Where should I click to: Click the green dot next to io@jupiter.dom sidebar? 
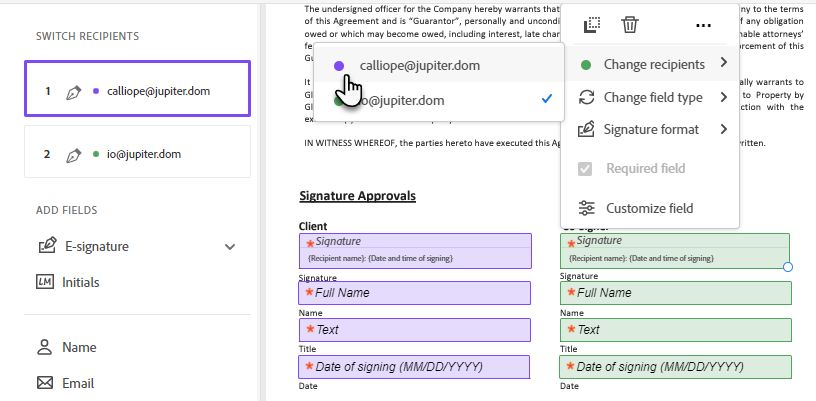click(x=96, y=154)
